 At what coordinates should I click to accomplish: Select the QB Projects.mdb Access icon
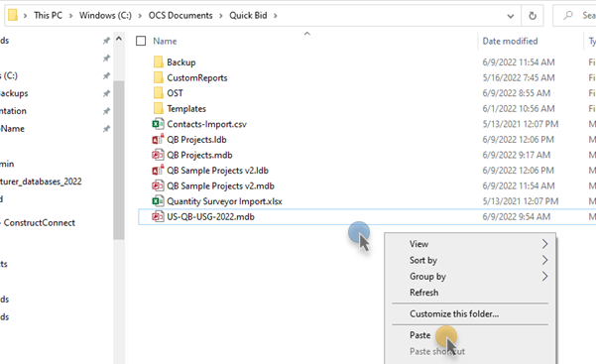(158, 155)
